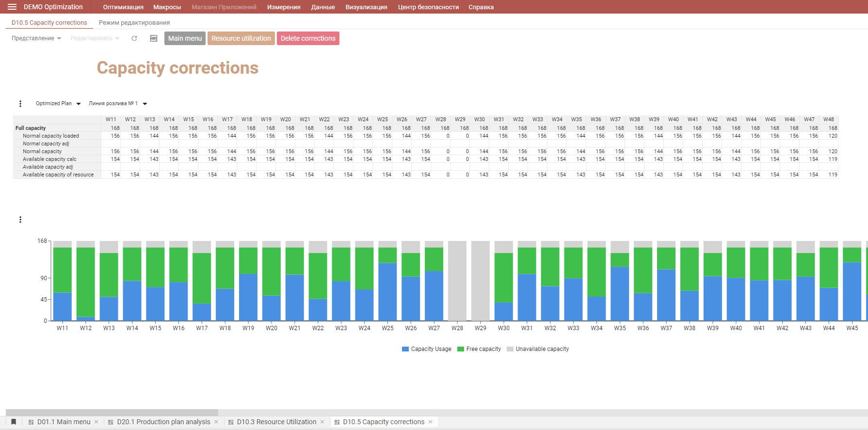Screen dimensions: 868x430
Task: Toggle Unavailable capacity series in legend
Action: pos(538,349)
